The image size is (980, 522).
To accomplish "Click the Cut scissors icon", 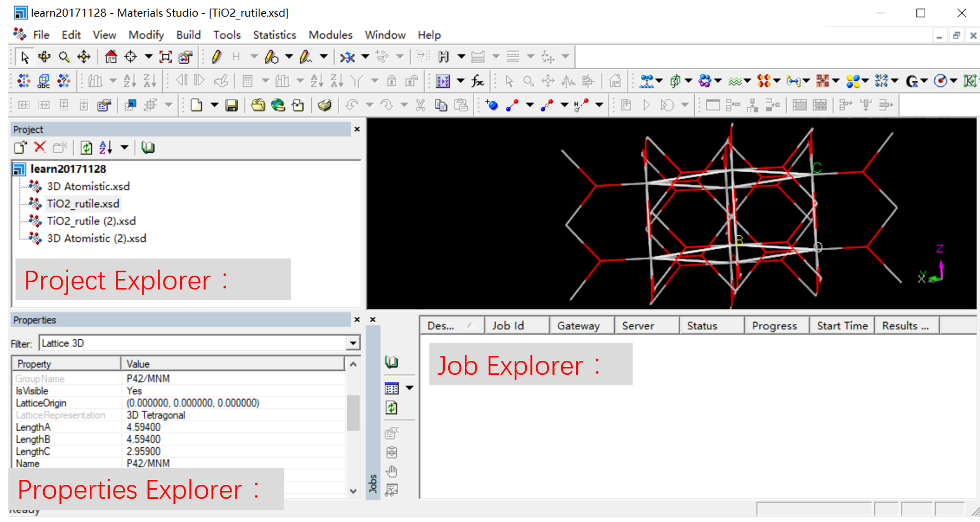I will tap(421, 105).
